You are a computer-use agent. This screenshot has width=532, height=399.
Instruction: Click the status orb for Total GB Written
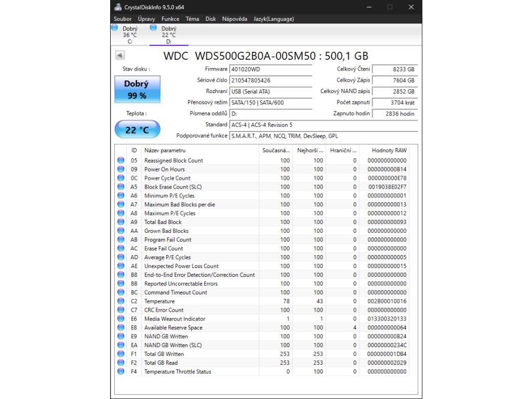click(121, 354)
